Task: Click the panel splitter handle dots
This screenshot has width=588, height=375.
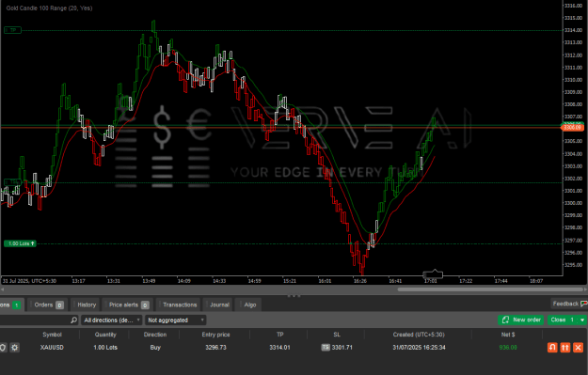Action: 294,296
